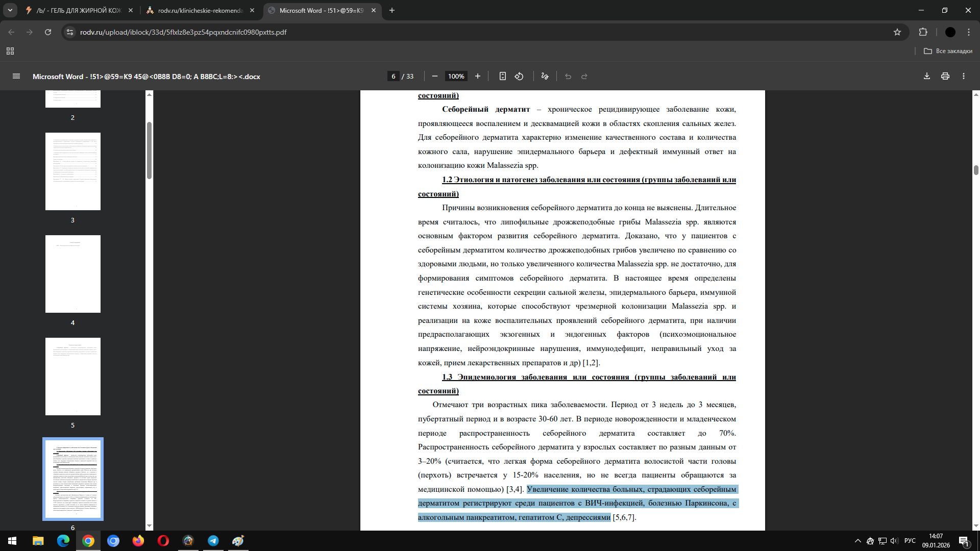Rotate the document counterclockwise
Screen dimensions: 980x551
(519, 77)
